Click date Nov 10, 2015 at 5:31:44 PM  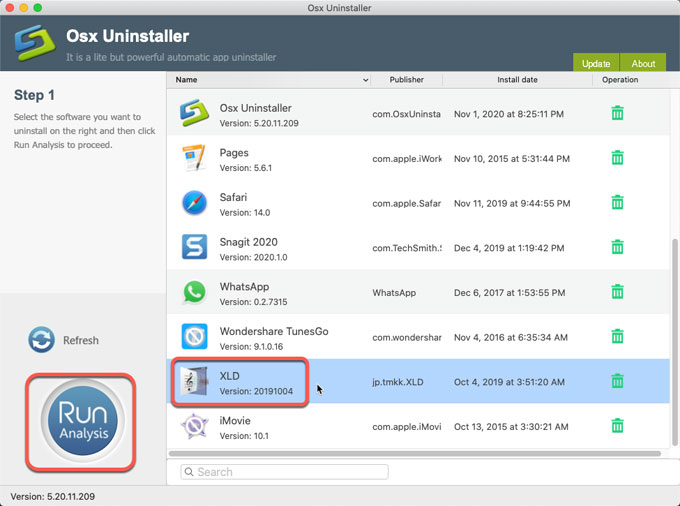512,159
